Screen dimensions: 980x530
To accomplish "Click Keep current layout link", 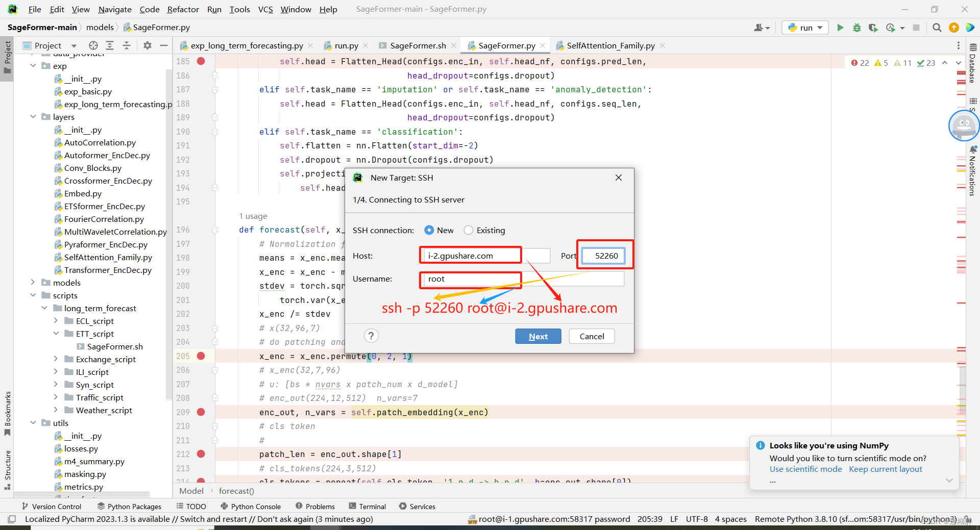I will (x=886, y=469).
